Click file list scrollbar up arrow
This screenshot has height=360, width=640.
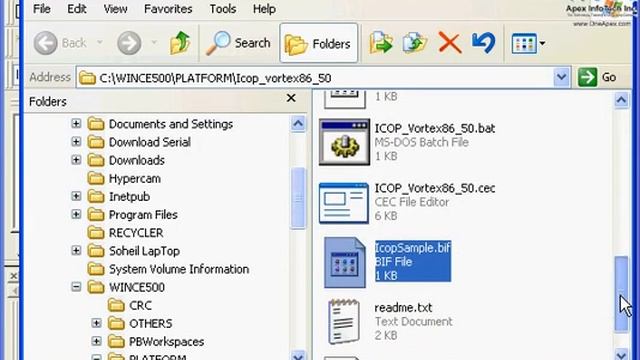tap(622, 100)
